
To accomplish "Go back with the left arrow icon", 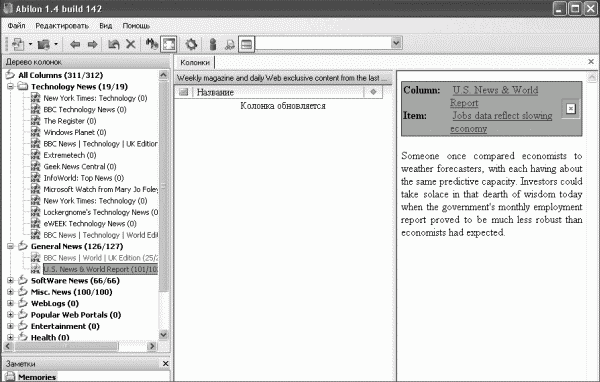I will pos(75,44).
